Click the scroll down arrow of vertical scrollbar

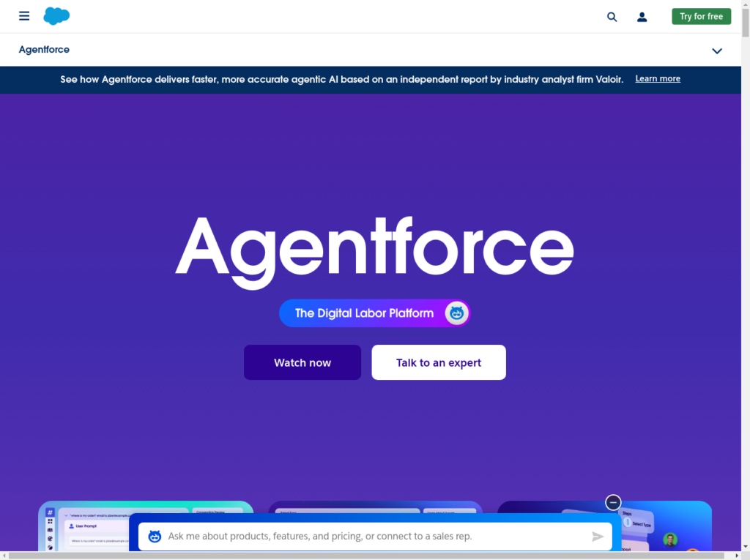(x=746, y=547)
